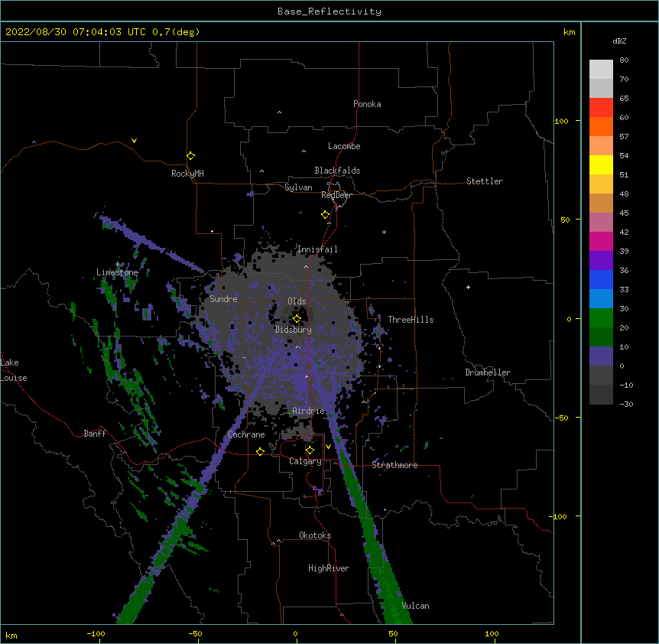The image size is (659, 644).
Task: Click the radar site diamond between Olds and Didsbury
Action: 297,318
